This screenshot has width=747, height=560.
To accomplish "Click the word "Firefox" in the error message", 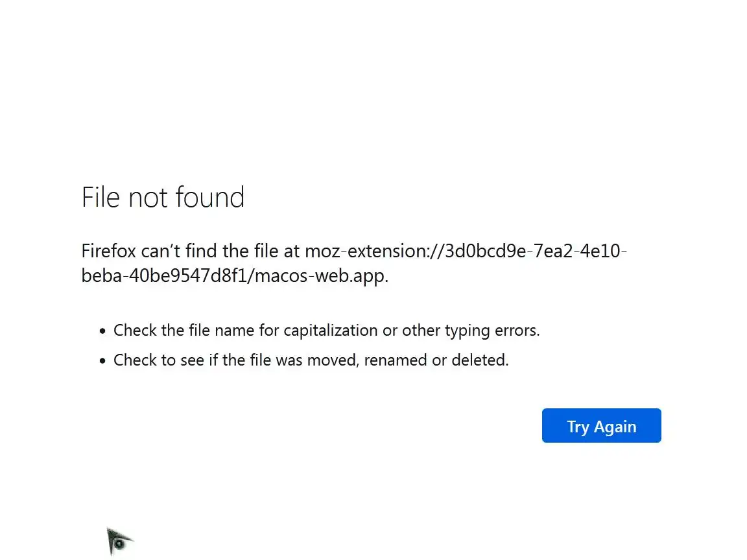I will [x=108, y=251].
